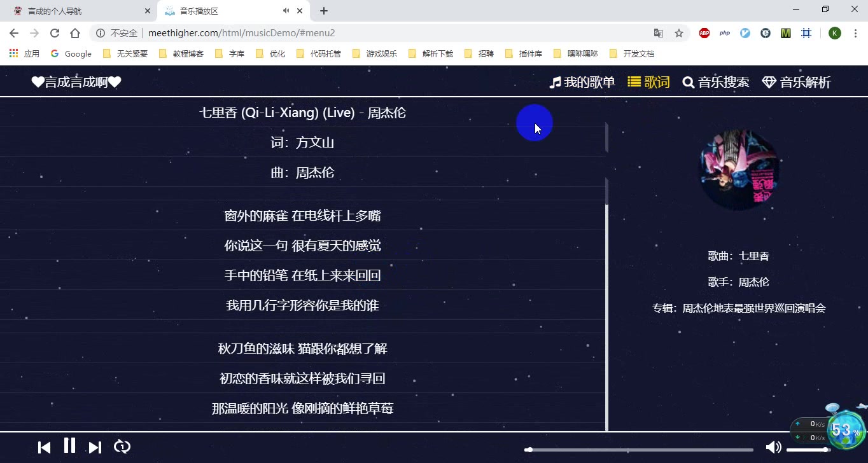
Task: Mute the volume speaker icon
Action: [773, 447]
